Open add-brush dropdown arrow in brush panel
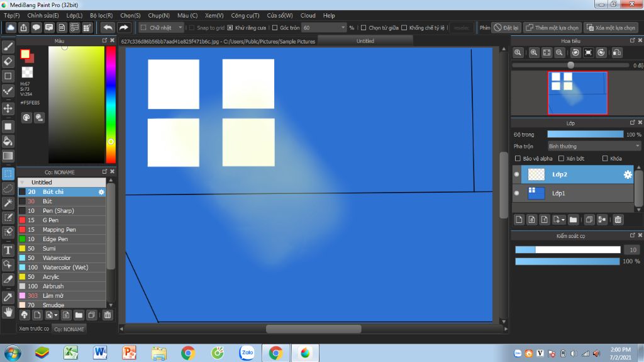644x362 pixels. pyautogui.click(x=56, y=315)
